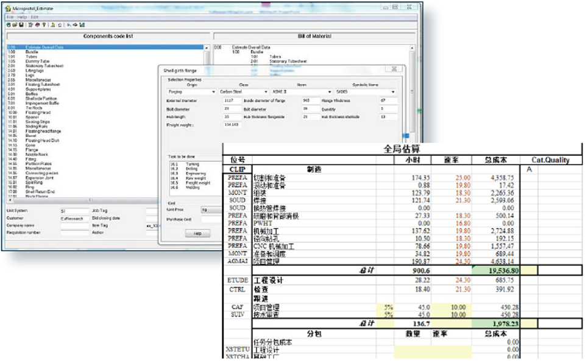Open the Help menu
The height and width of the screenshot is (364, 588).
click(x=22, y=16)
